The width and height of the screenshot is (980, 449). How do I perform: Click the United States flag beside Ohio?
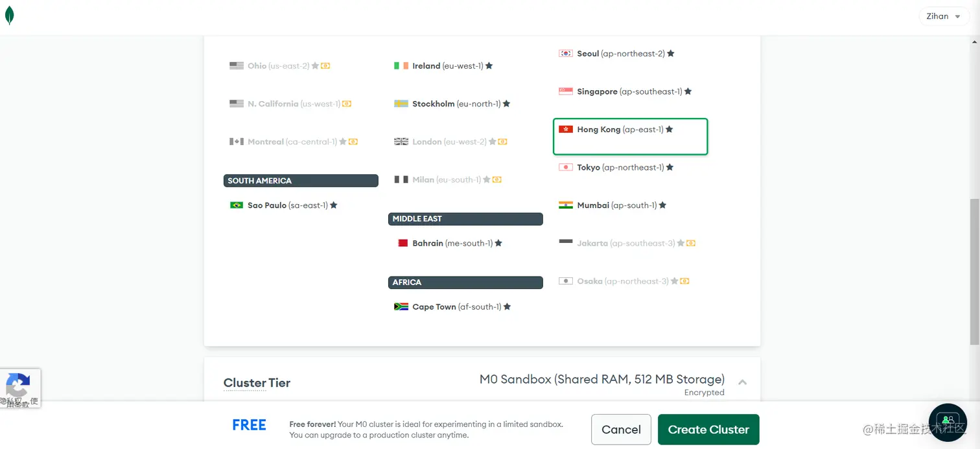pyautogui.click(x=237, y=65)
